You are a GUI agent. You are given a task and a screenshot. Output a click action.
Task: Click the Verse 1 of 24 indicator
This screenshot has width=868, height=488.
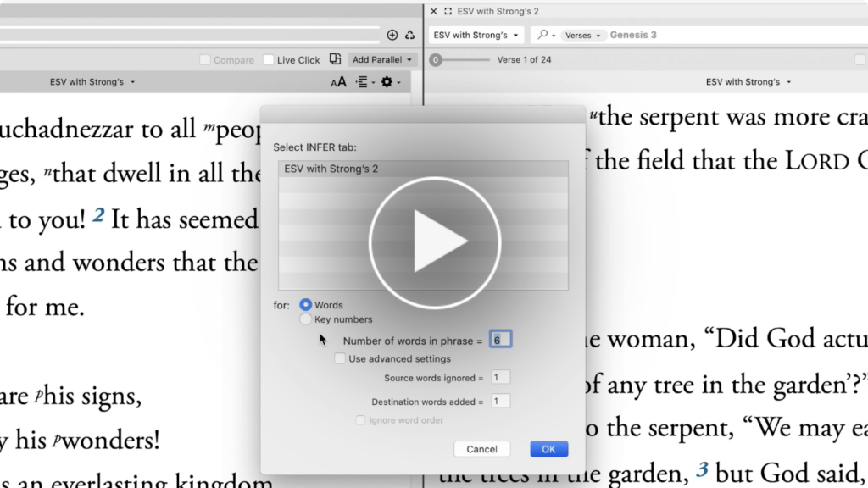[x=524, y=60]
